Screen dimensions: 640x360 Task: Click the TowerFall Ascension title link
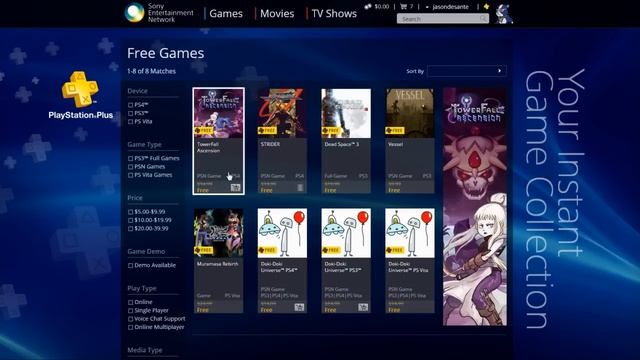(x=208, y=147)
